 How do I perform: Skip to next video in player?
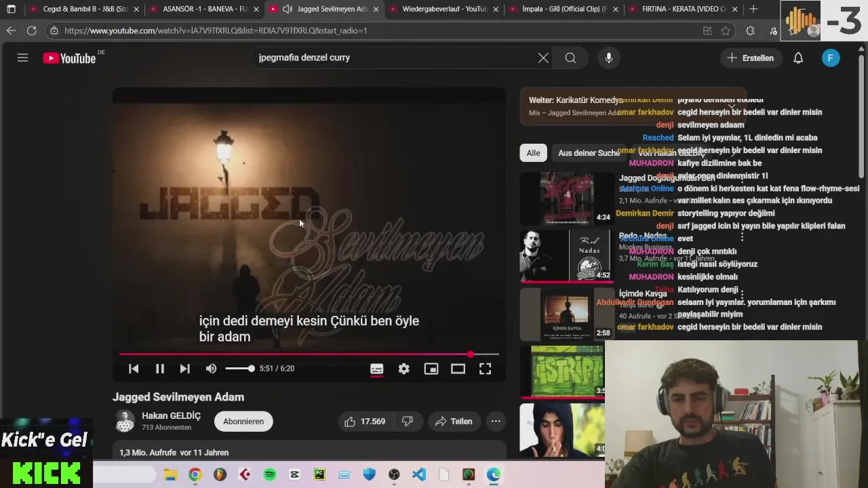(184, 368)
